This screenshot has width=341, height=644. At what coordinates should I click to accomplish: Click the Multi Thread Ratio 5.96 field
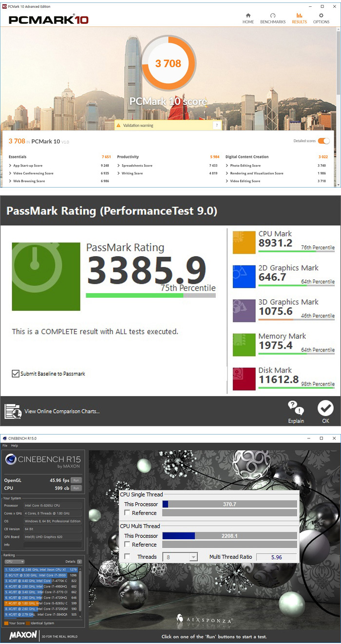(276, 557)
